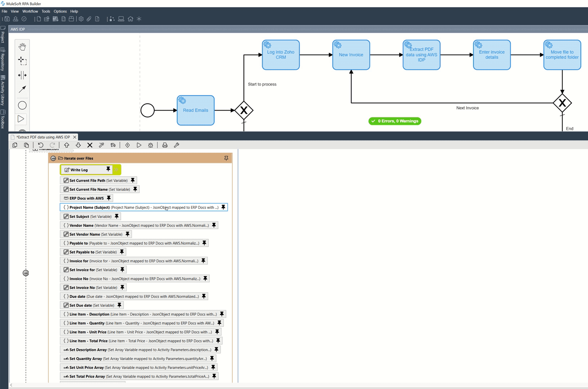This screenshot has height=389, width=588.
Task: Toggle the pin on Set Vendor Name step
Action: 128,234
